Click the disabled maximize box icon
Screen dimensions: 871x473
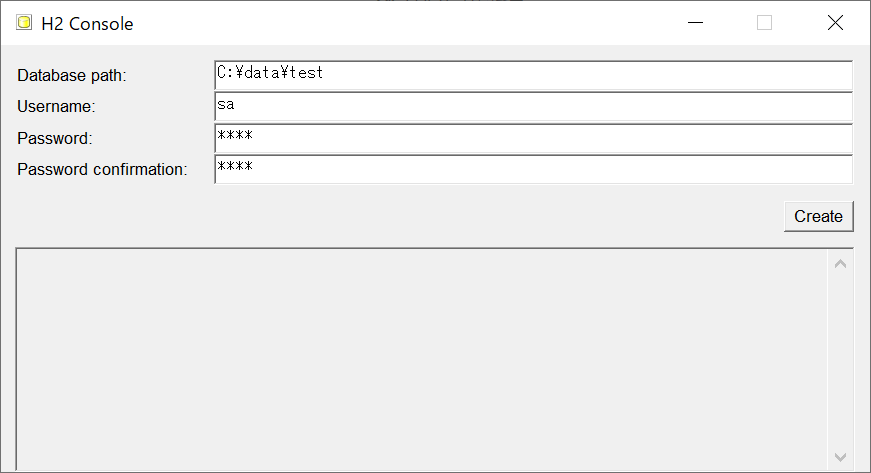(x=764, y=23)
